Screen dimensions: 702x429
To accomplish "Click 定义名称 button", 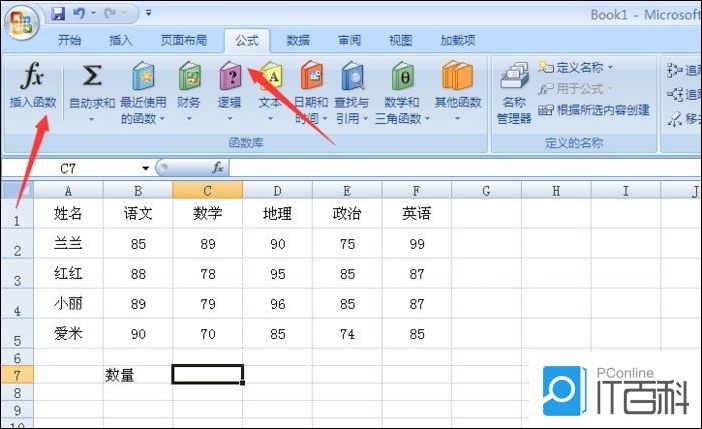I will (575, 68).
